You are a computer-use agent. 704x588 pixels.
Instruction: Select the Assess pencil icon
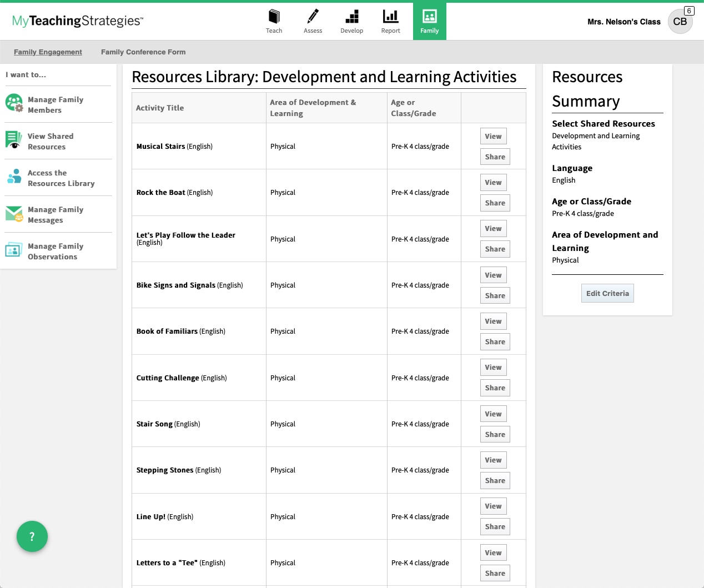[x=313, y=17]
